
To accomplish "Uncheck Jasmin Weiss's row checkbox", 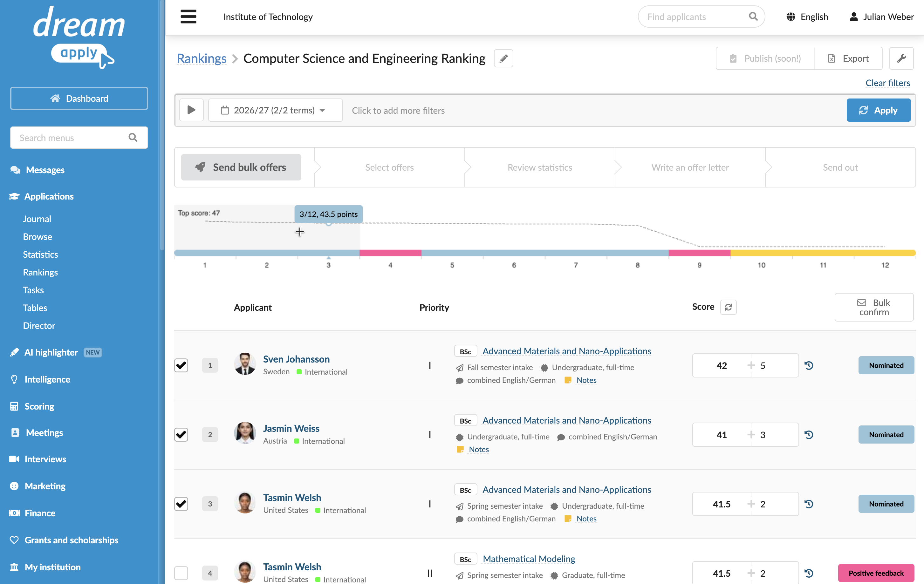I will 181,435.
